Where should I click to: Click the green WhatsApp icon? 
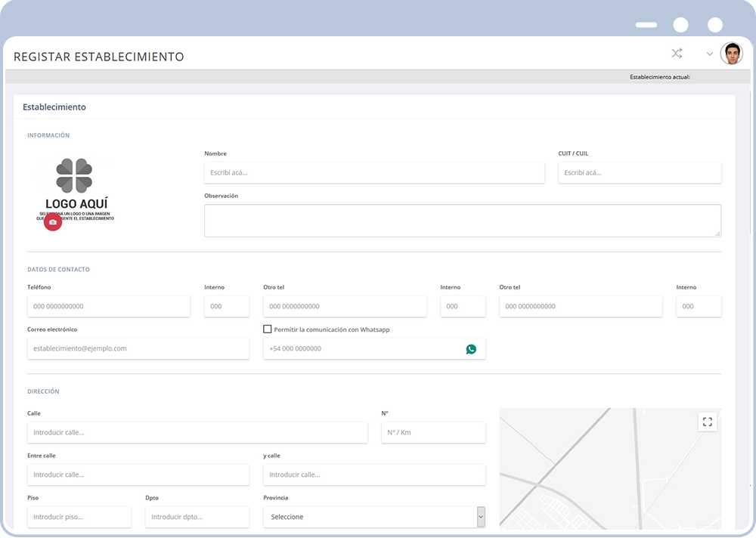pyautogui.click(x=471, y=349)
